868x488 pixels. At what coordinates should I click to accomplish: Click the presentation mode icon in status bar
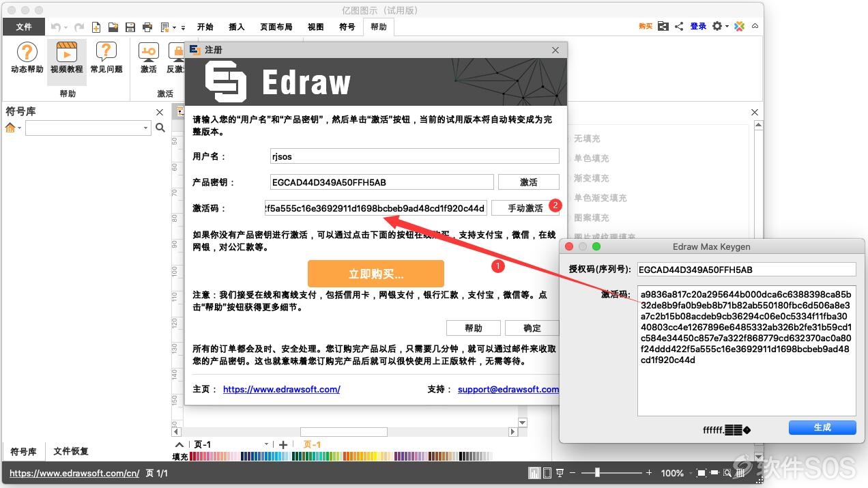click(x=560, y=473)
